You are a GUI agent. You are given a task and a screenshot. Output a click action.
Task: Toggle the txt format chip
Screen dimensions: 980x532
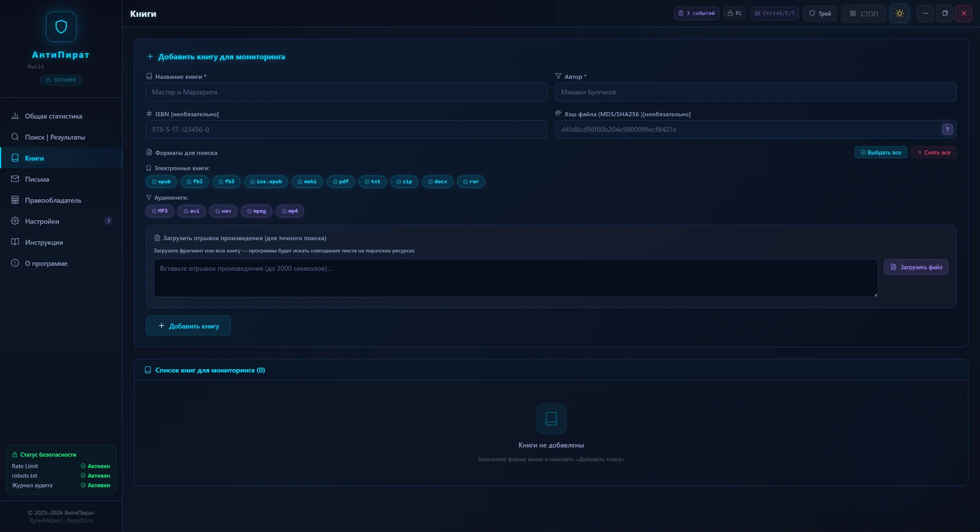(372, 182)
